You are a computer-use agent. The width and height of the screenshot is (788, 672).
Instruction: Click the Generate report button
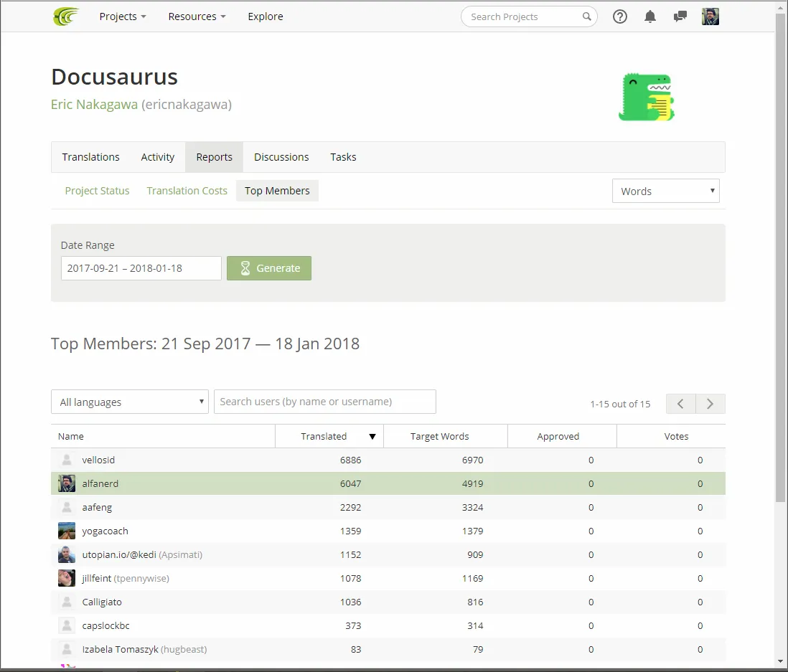[x=269, y=268]
